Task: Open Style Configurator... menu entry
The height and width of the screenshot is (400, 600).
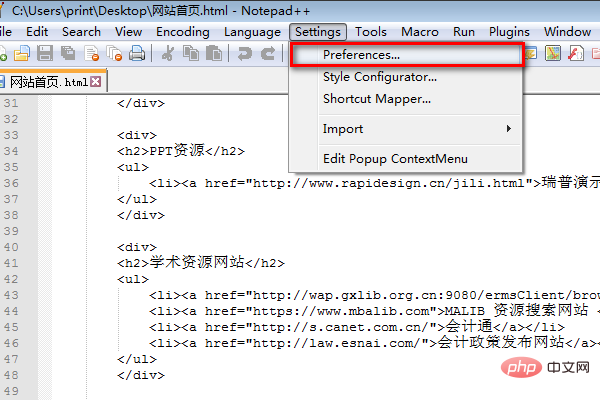Action: point(380,77)
